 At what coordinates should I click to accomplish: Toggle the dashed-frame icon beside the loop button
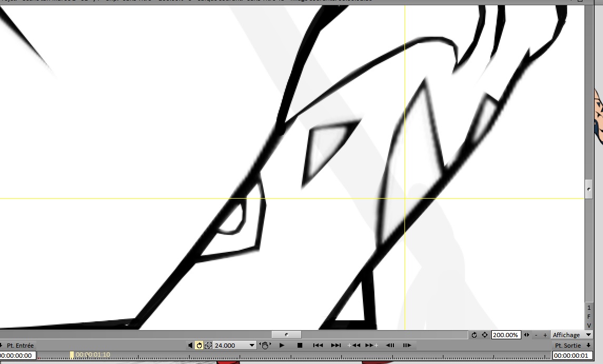pos(208,345)
